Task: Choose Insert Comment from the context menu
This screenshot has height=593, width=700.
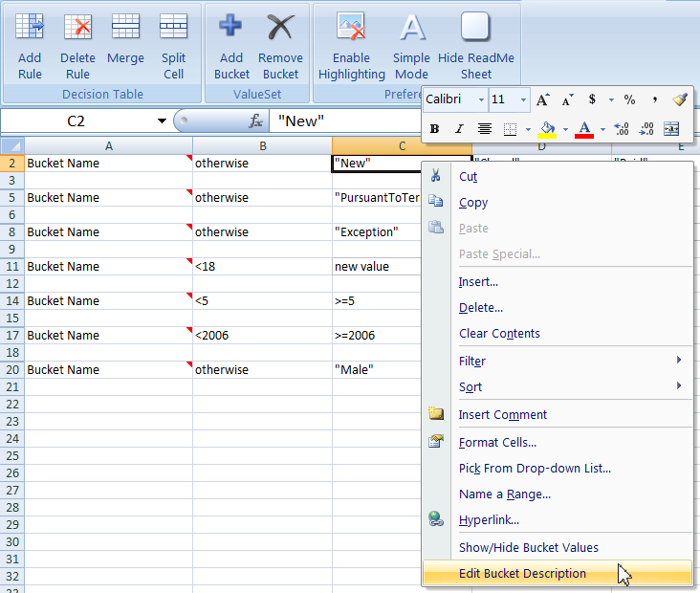Action: [558, 415]
